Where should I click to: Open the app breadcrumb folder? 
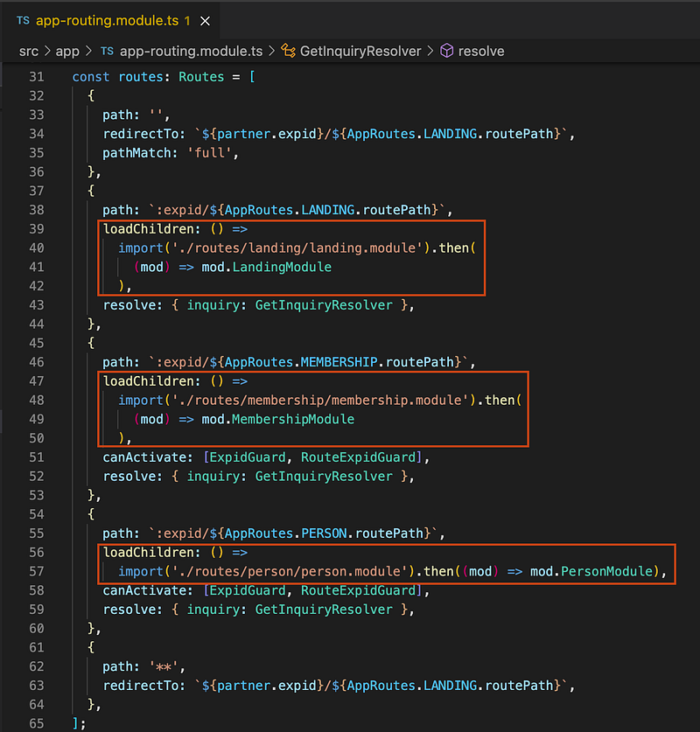click(67, 52)
